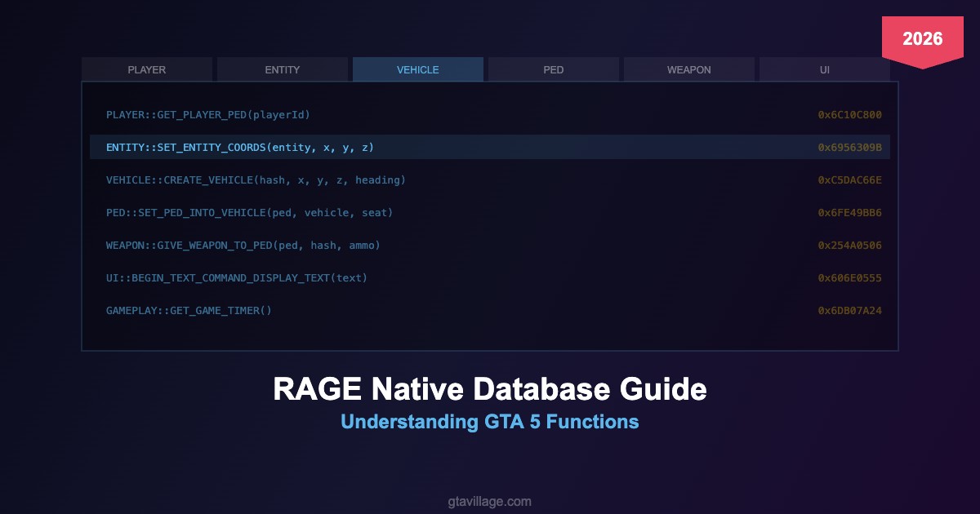Open the ENTITY tab

(x=283, y=69)
